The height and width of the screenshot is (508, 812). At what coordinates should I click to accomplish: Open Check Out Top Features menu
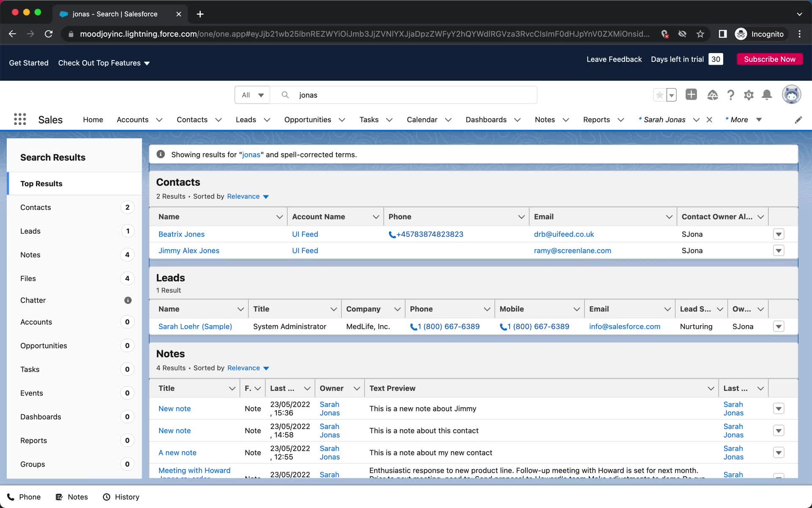coord(104,63)
